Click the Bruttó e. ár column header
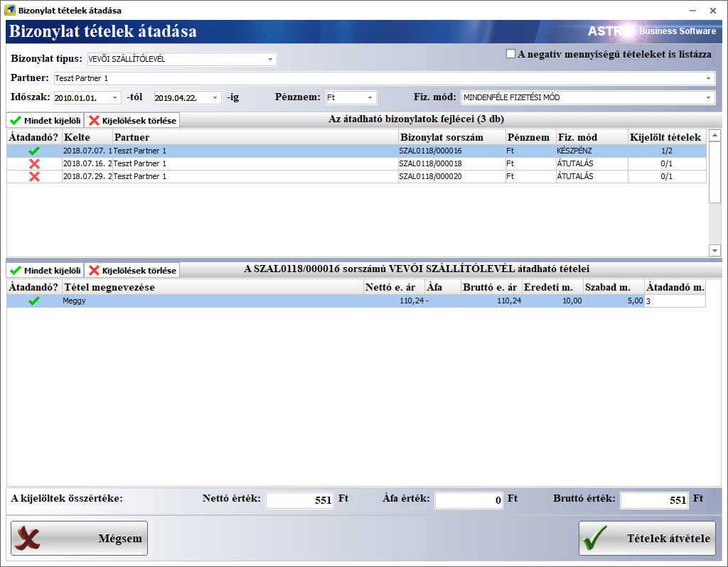 point(491,287)
